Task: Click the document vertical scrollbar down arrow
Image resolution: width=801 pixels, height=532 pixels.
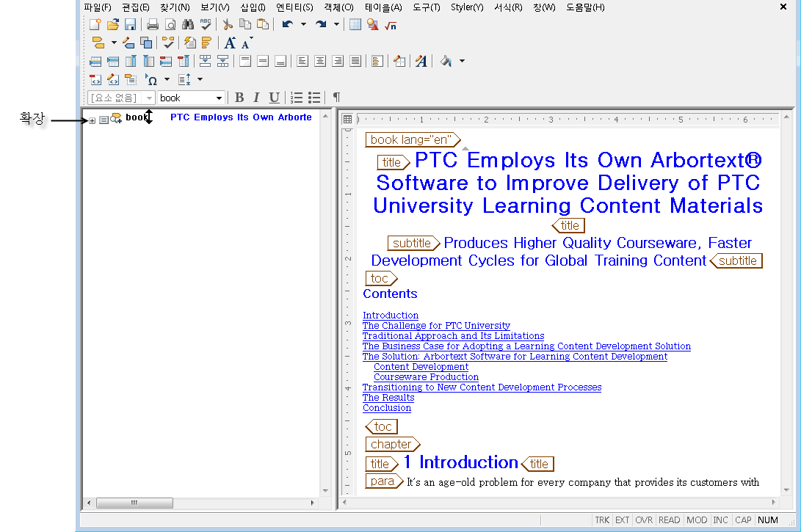Action: click(x=787, y=490)
